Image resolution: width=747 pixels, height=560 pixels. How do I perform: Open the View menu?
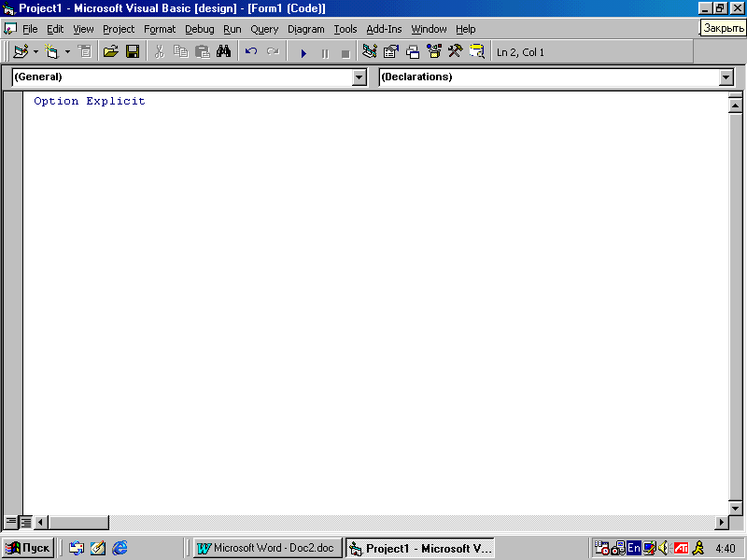pos(83,29)
